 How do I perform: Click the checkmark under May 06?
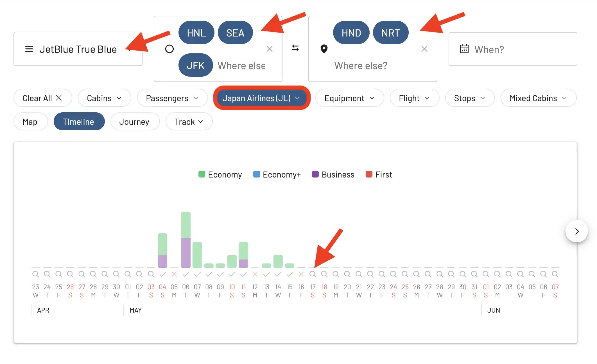(x=186, y=274)
